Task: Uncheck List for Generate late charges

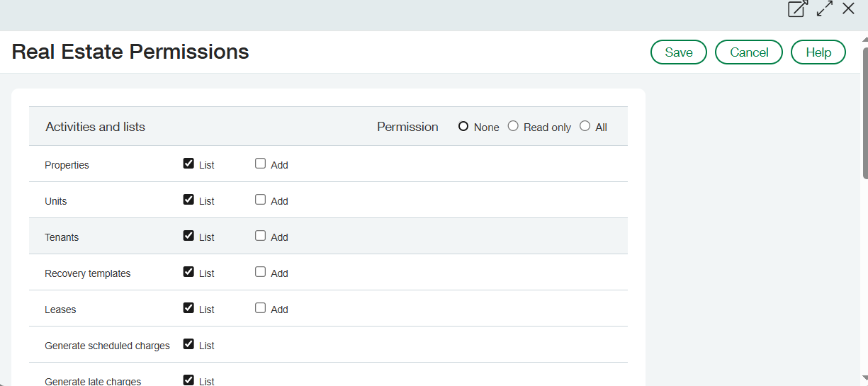Action: coord(188,380)
